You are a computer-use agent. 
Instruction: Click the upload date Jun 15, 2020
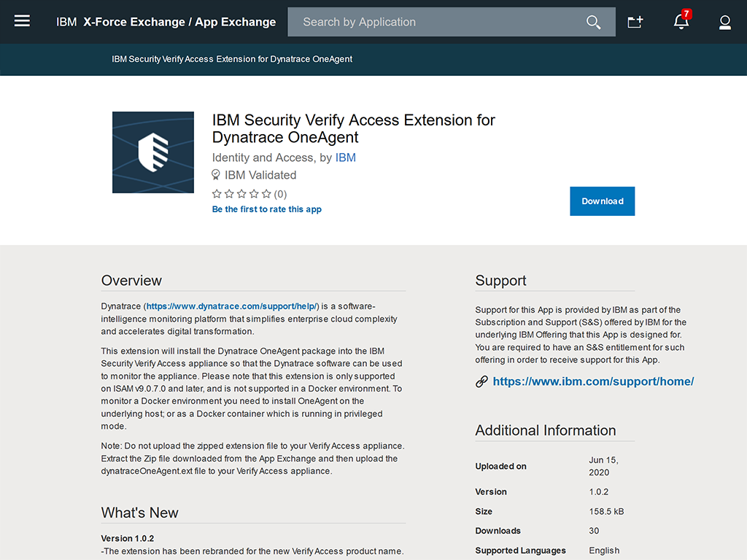[x=603, y=466]
